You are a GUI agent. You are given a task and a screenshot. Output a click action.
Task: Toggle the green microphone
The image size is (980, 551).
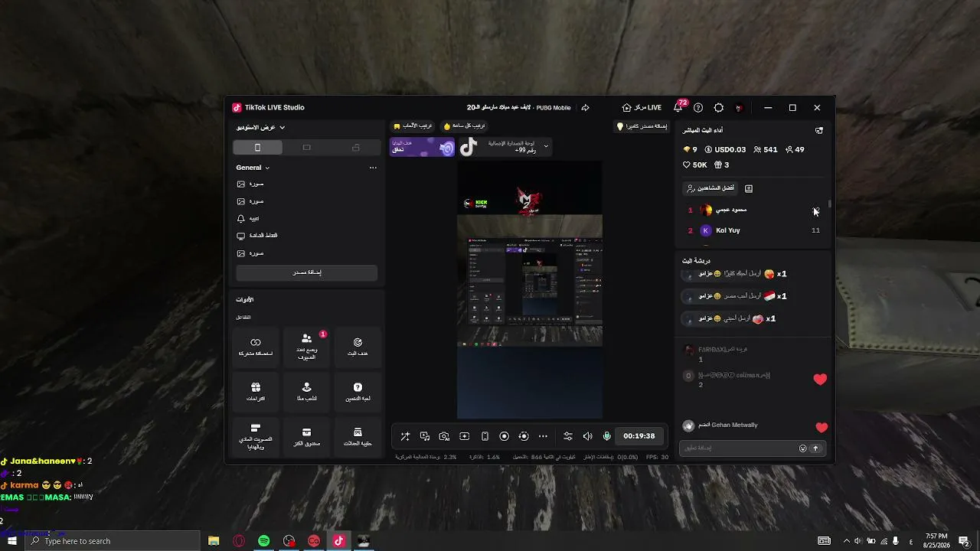pyautogui.click(x=607, y=436)
